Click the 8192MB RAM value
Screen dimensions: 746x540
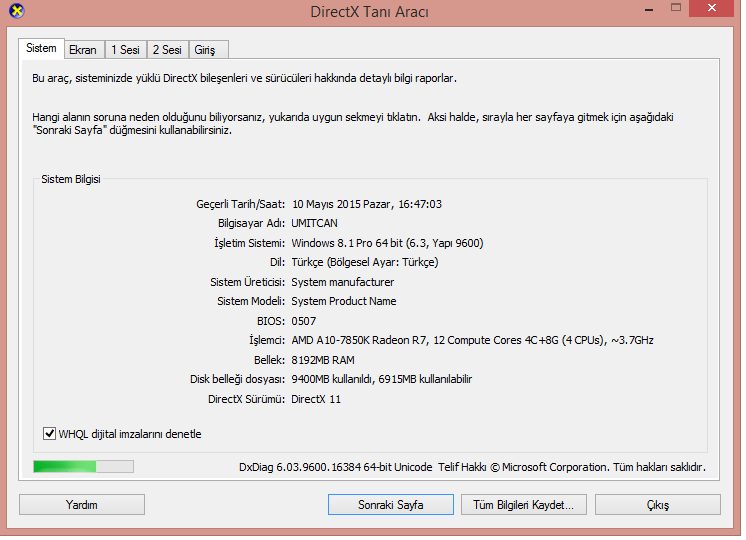coord(325,362)
